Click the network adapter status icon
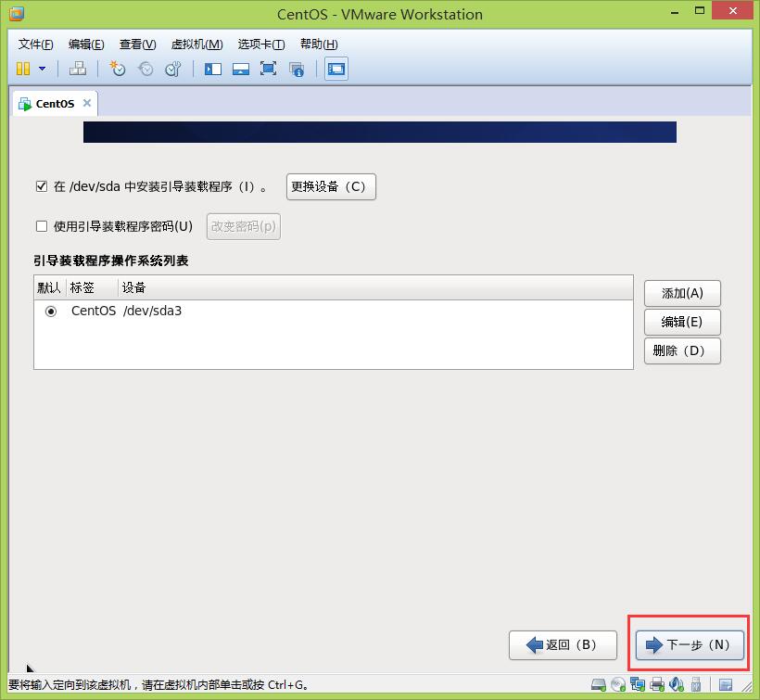Image resolution: width=760 pixels, height=700 pixels. [638, 686]
